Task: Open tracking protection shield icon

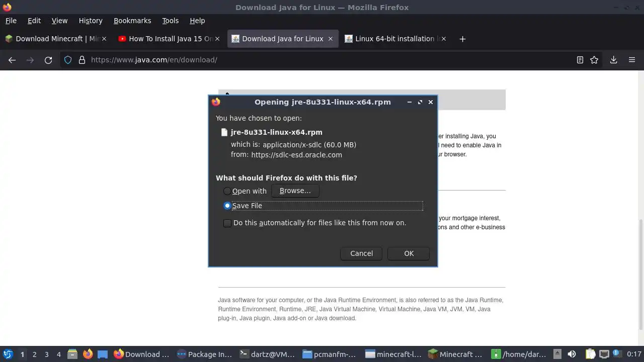Action: pyautogui.click(x=68, y=60)
